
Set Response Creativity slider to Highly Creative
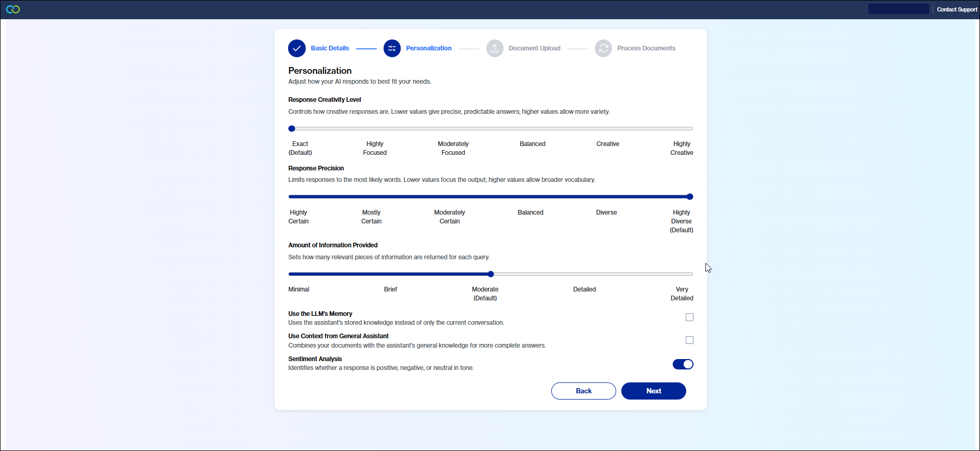pos(689,129)
